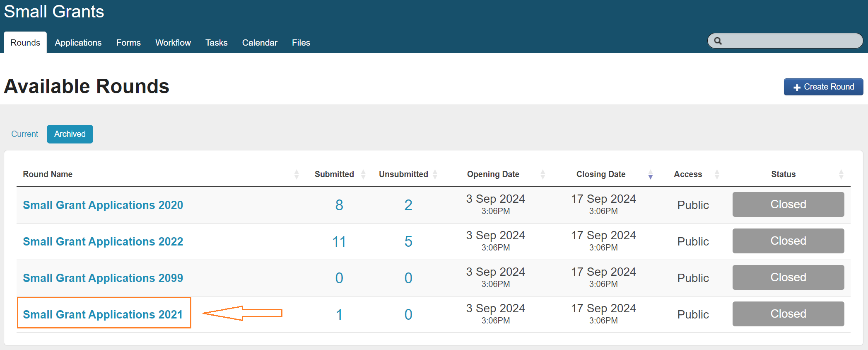Sort by Round Name column arrows

pyautogui.click(x=297, y=175)
